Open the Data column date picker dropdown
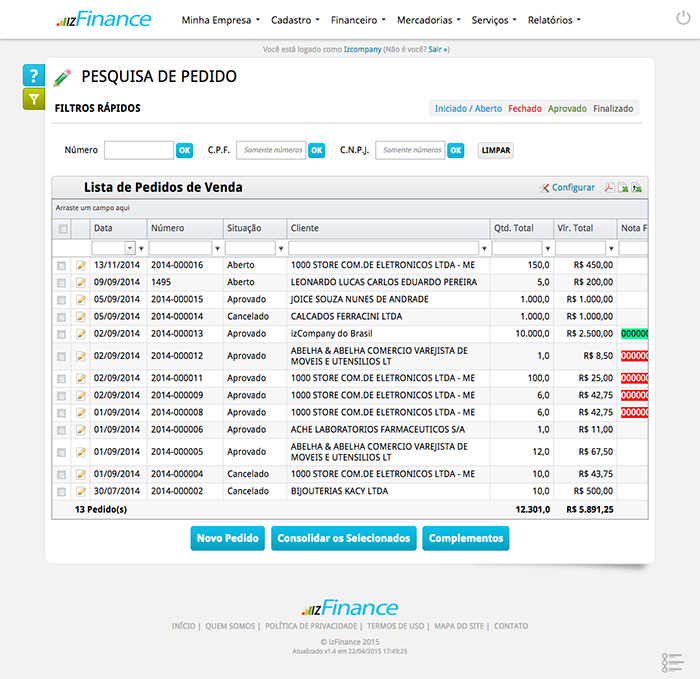The width and height of the screenshot is (700, 679). (x=130, y=248)
